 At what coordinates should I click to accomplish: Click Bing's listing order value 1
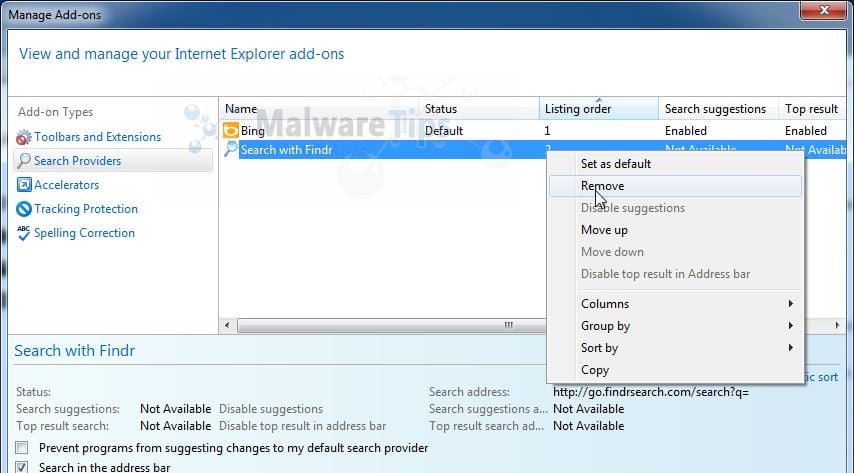click(x=547, y=131)
